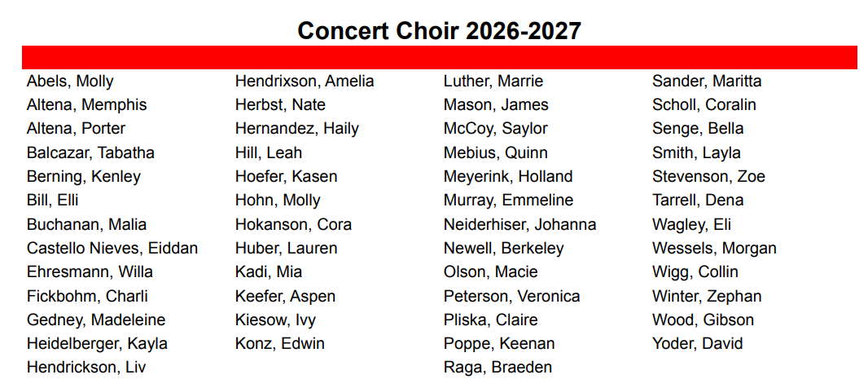Click the name Hernandez, Haily
The image size is (868, 388).
296,128
